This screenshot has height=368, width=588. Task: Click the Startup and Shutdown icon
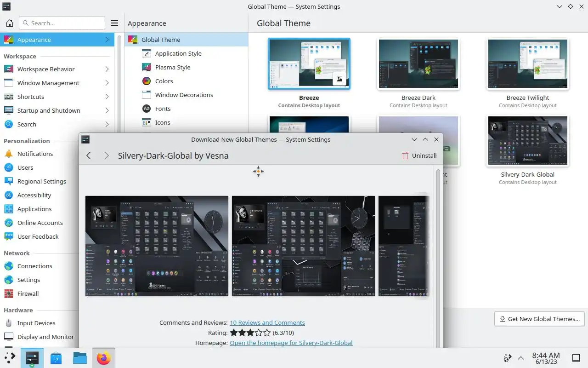[x=9, y=110]
